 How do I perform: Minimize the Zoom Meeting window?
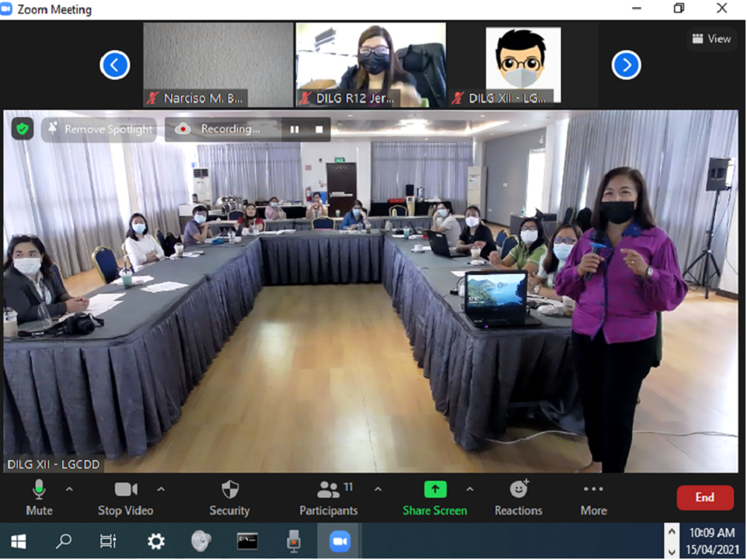click(636, 8)
